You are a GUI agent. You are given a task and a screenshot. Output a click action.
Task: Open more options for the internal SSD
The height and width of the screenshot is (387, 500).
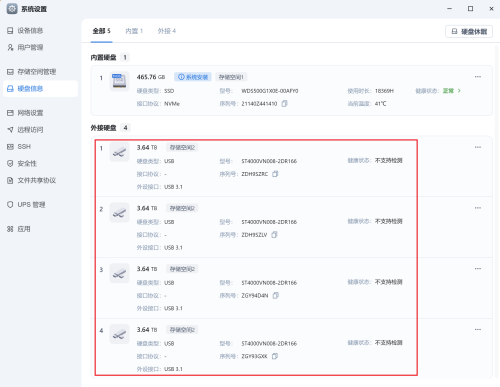478,77
